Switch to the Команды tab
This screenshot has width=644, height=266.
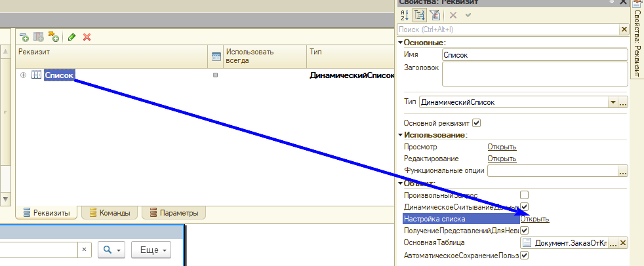tap(108, 213)
